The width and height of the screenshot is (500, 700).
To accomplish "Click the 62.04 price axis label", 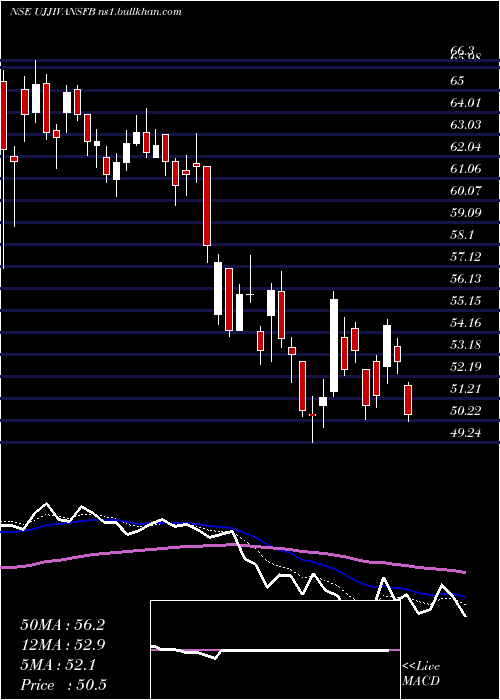I will pyautogui.click(x=466, y=146).
